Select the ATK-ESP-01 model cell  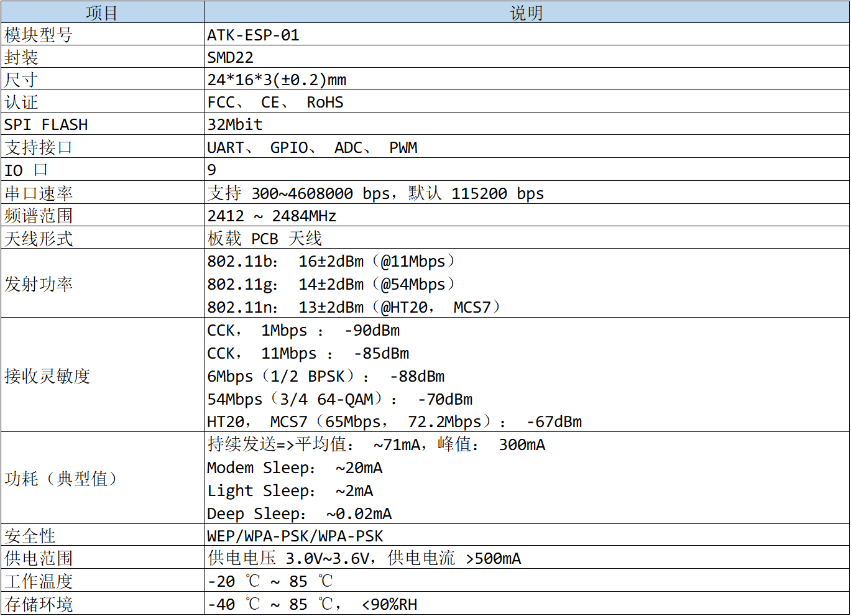click(254, 35)
